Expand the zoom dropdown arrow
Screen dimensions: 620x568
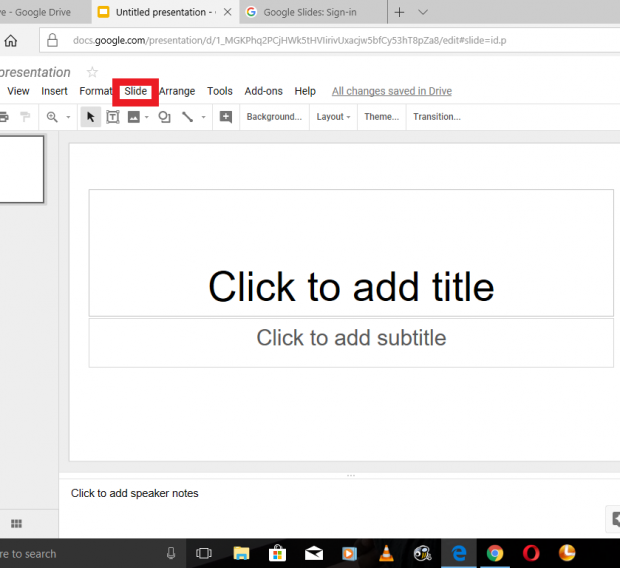coord(68,117)
